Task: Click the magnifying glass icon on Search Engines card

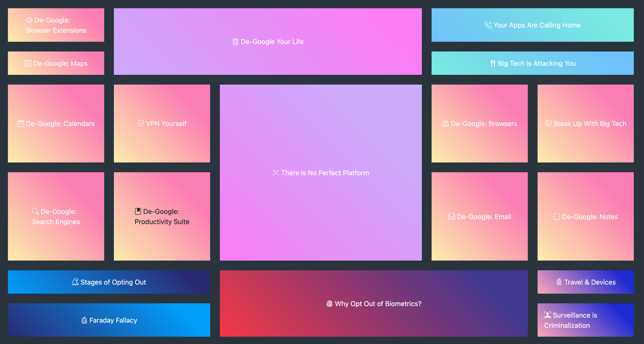Action: click(35, 212)
